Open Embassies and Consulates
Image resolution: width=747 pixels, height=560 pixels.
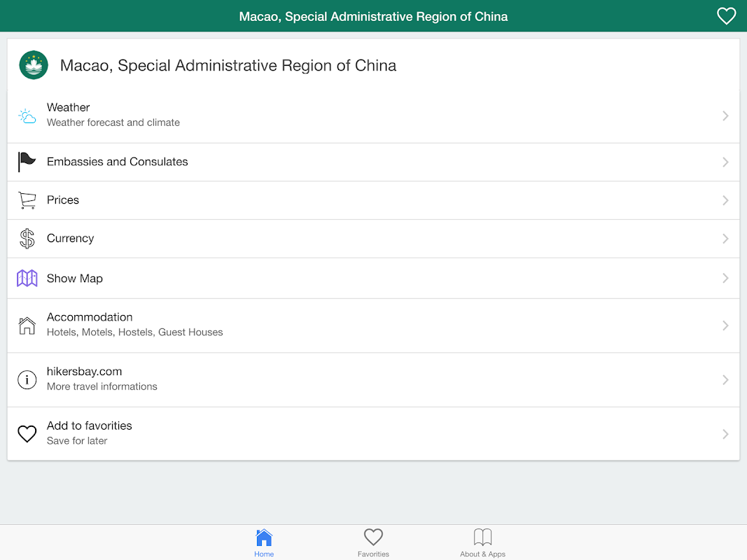pyautogui.click(x=374, y=162)
